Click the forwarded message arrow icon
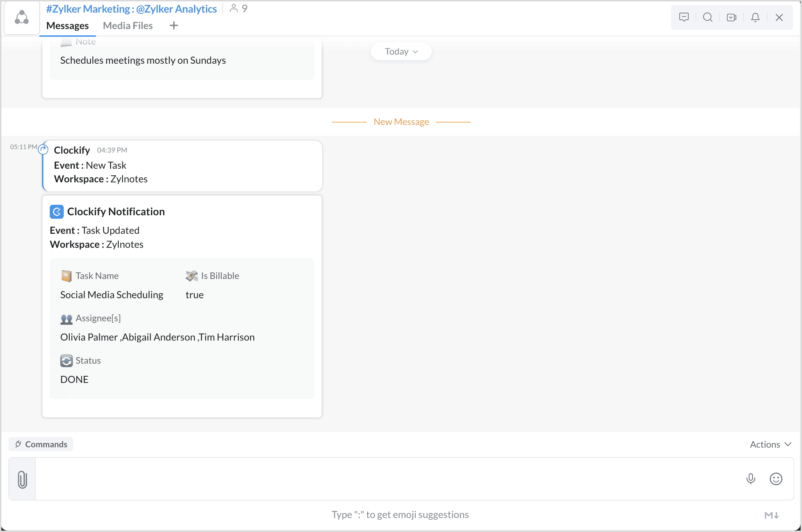Image resolution: width=802 pixels, height=532 pixels. [x=43, y=149]
